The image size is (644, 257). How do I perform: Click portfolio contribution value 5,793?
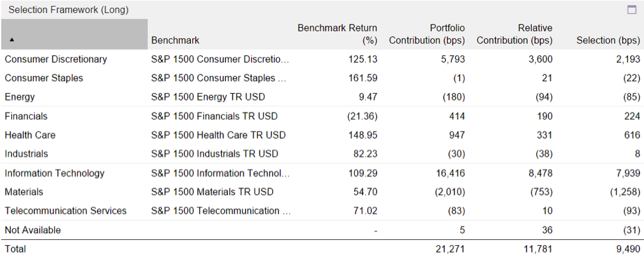(453, 59)
